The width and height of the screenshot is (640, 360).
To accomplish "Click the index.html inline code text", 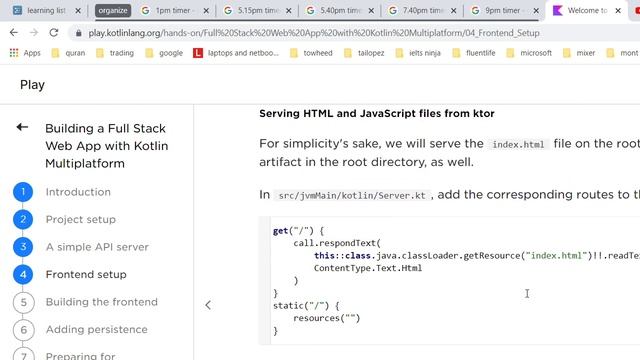I will pos(518,144).
